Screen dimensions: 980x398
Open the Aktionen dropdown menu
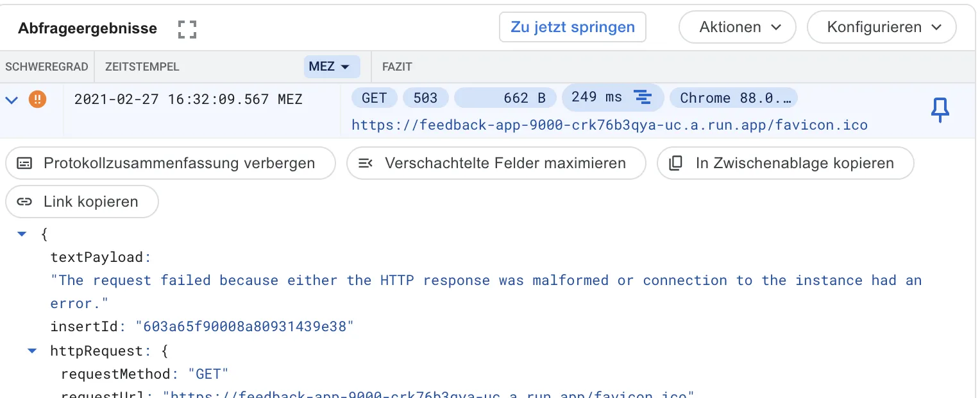click(737, 28)
